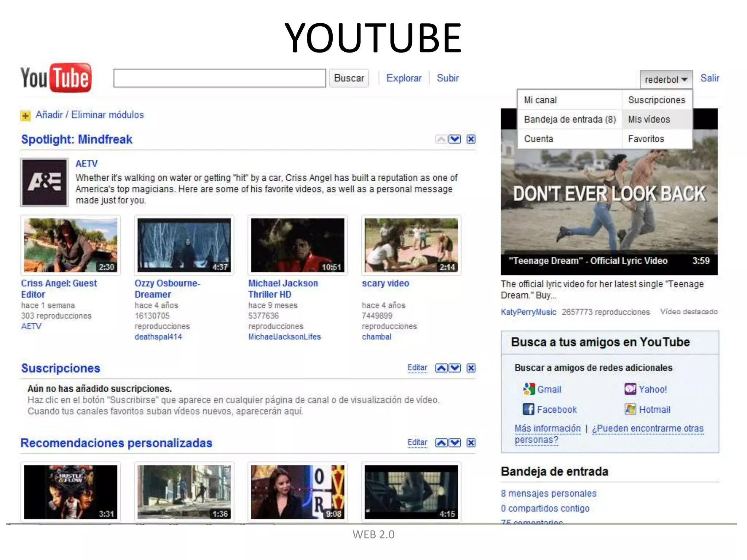Click Ozzy Osbourne- Dreamer title link
Image resolution: width=747 pixels, height=560 pixels.
167,289
